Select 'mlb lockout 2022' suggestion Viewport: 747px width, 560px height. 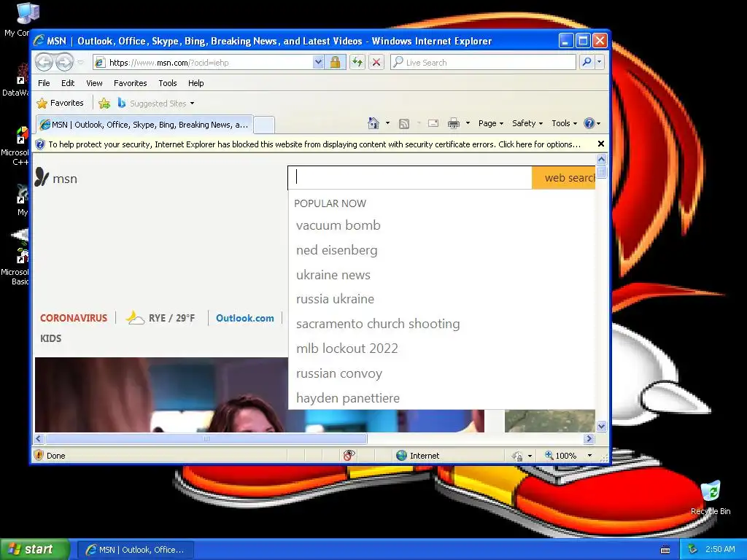click(347, 349)
